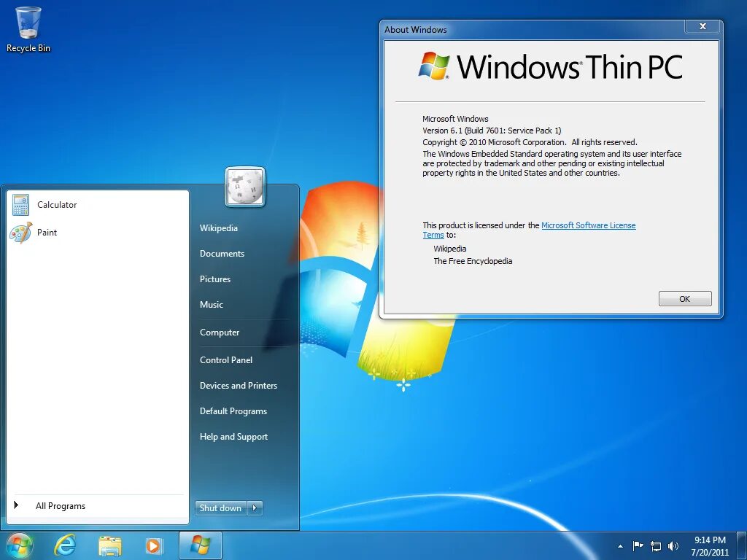Open Devices and Printers
This screenshot has width=747, height=560.
239,386
